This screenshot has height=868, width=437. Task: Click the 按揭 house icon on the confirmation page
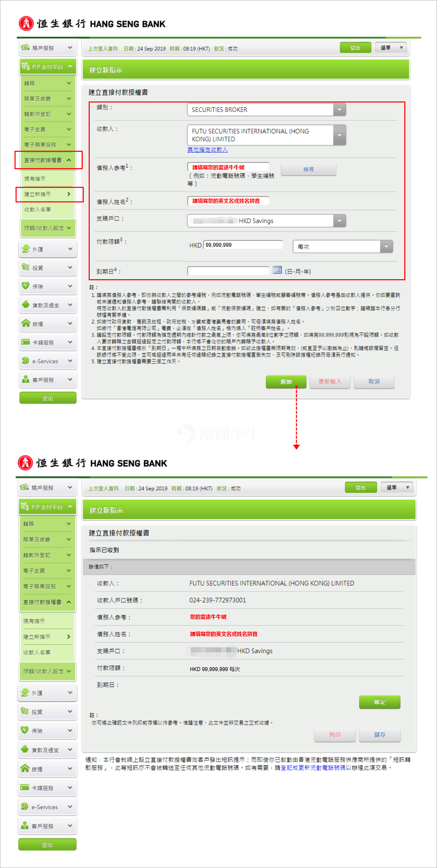(25, 768)
